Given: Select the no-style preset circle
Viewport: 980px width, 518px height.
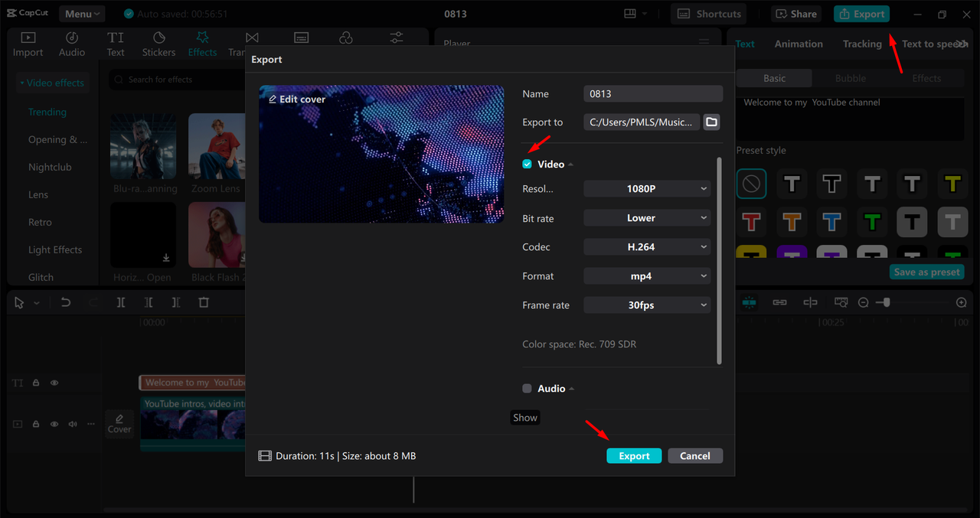Looking at the screenshot, I should click(752, 184).
